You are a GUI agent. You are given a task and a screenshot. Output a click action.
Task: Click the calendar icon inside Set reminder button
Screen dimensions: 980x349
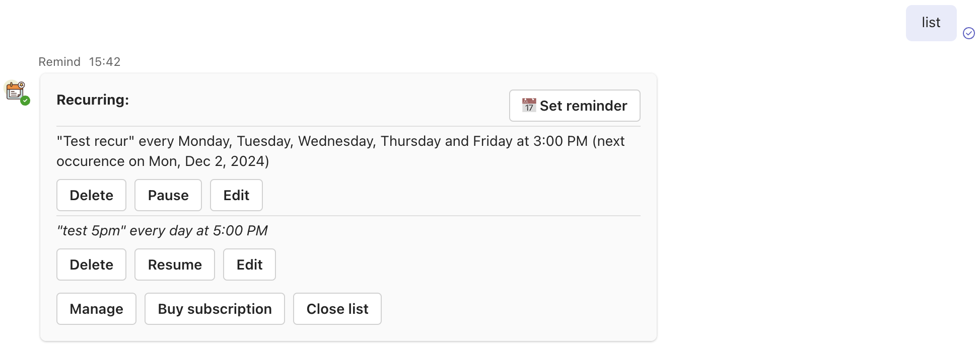528,106
